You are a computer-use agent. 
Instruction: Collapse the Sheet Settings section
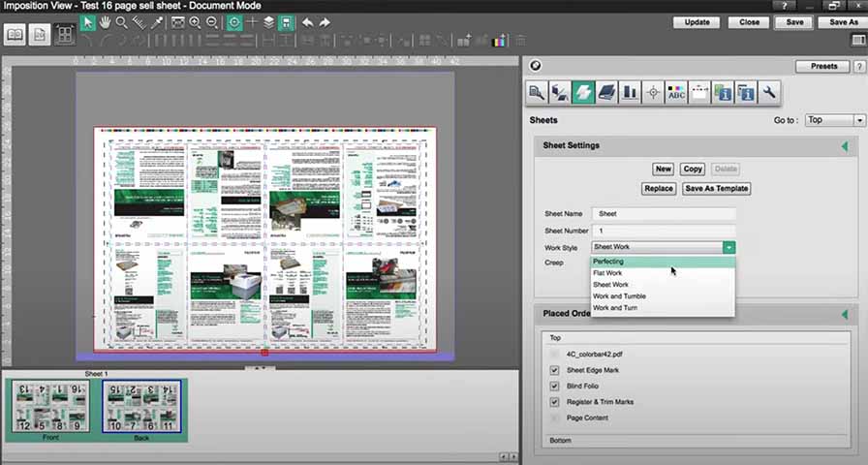coord(845,146)
